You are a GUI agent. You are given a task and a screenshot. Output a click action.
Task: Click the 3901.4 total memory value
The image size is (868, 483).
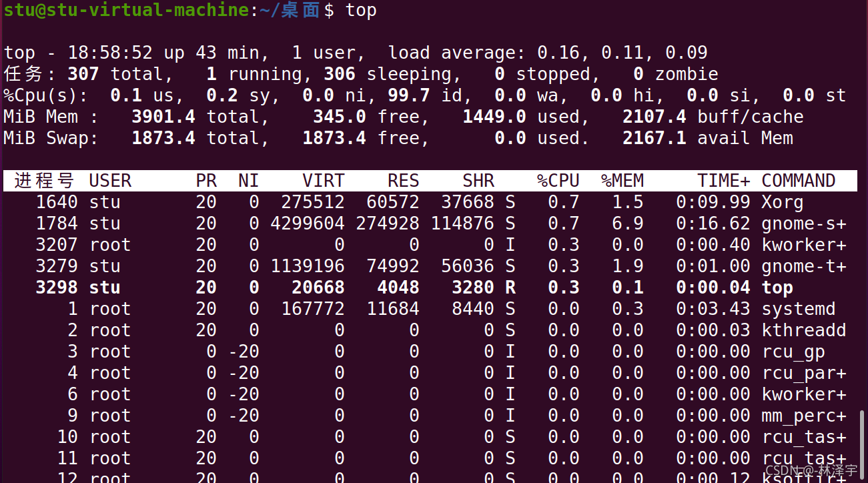tap(163, 117)
